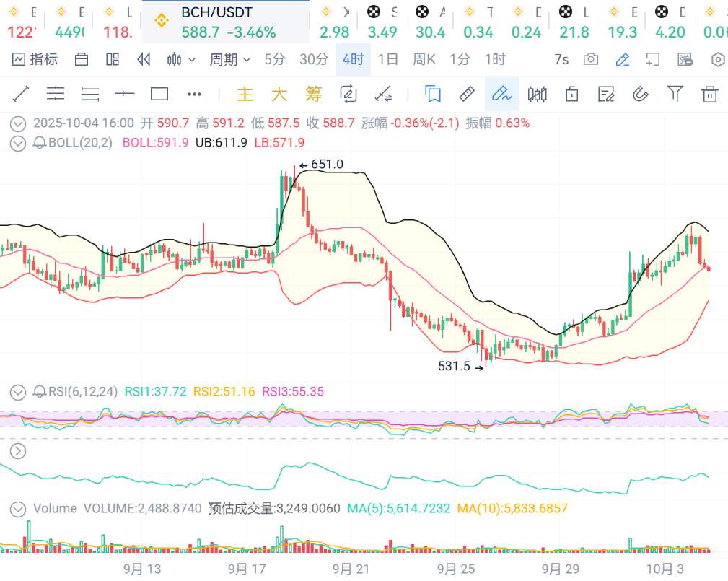Image resolution: width=728 pixels, height=581 pixels.
Task: Expand the 周期 period dropdown
Action: click(230, 59)
